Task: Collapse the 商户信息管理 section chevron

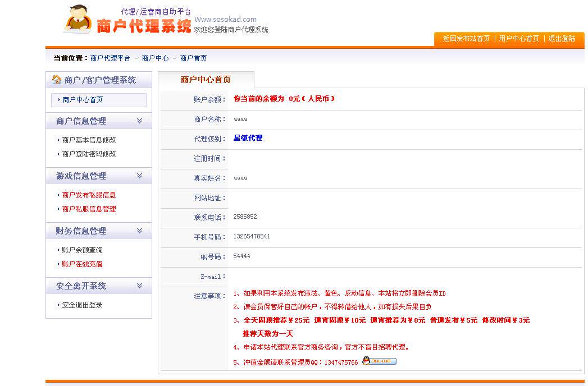Action: [x=139, y=121]
